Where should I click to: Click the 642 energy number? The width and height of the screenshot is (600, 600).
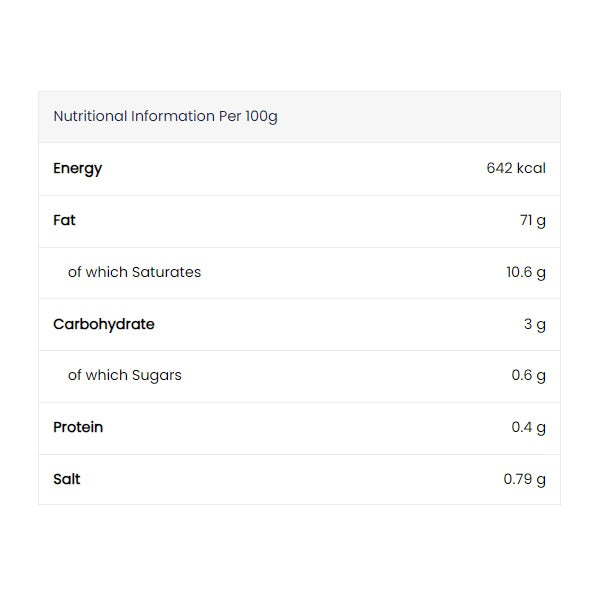tap(499, 168)
